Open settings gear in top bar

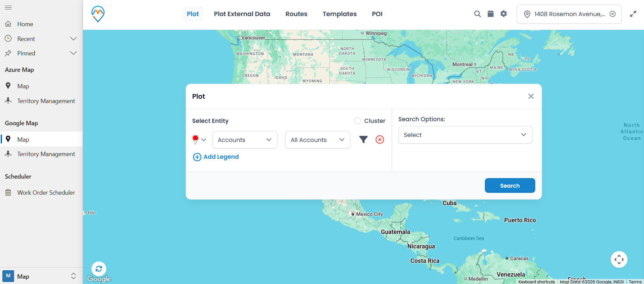(504, 14)
